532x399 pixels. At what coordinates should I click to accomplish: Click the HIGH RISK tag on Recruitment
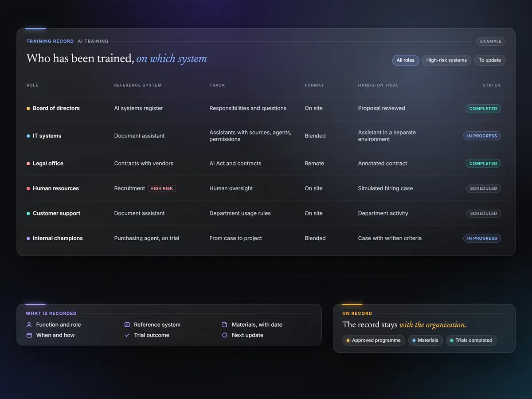(x=162, y=188)
